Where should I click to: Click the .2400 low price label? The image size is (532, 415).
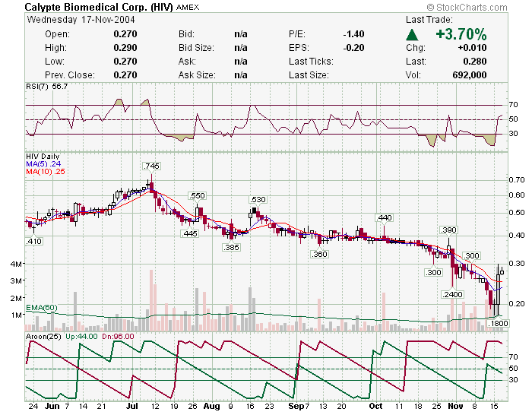coord(452,294)
